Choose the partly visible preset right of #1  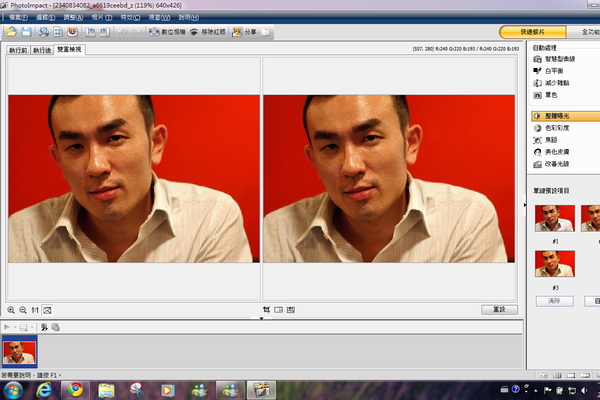click(590, 218)
